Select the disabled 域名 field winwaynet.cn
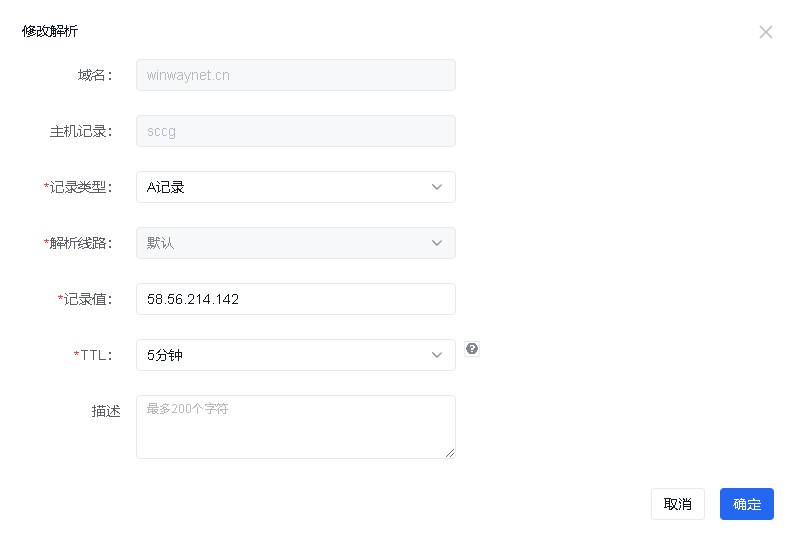The height and width of the screenshot is (543, 796). tap(296, 75)
